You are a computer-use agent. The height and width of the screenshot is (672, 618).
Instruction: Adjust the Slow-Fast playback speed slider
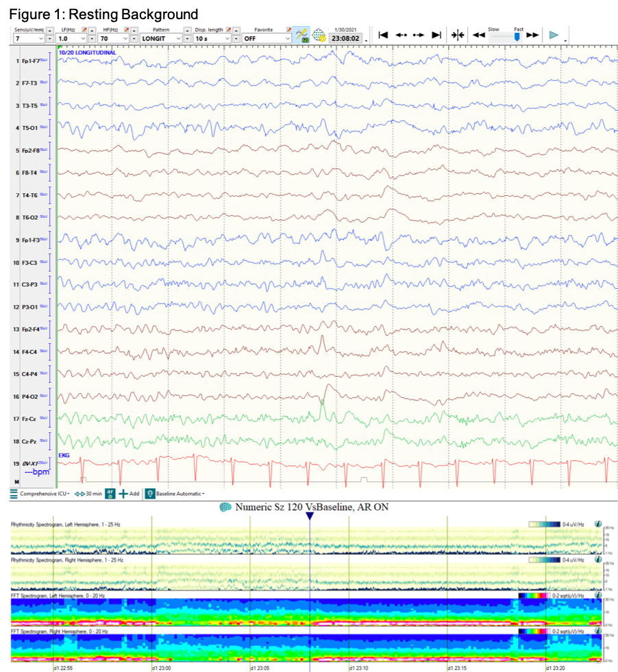[x=517, y=37]
